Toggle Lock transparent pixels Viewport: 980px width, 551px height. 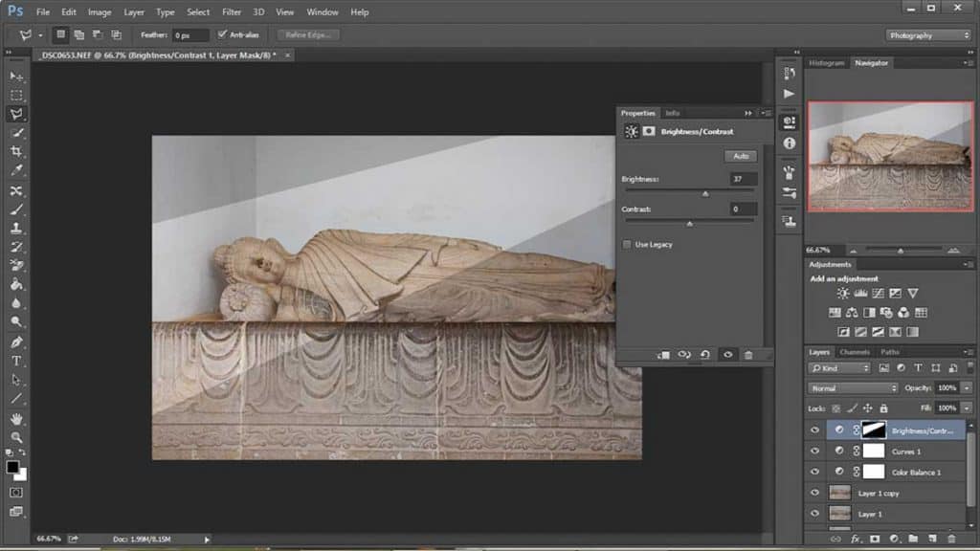pos(835,408)
